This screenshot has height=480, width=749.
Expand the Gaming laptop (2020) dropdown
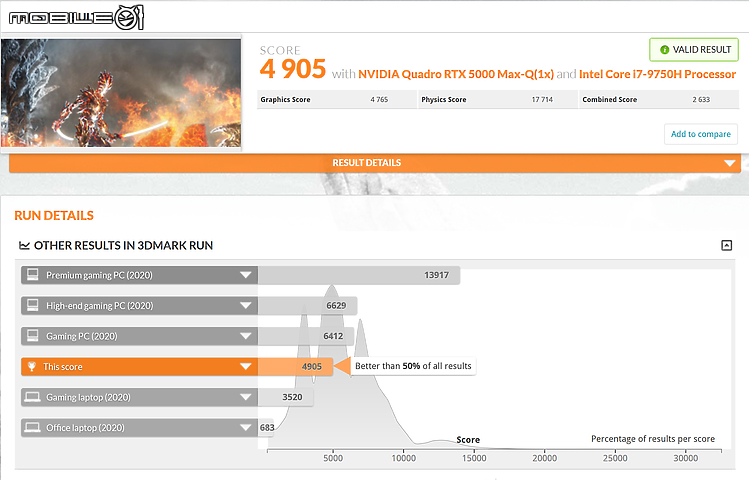point(246,397)
